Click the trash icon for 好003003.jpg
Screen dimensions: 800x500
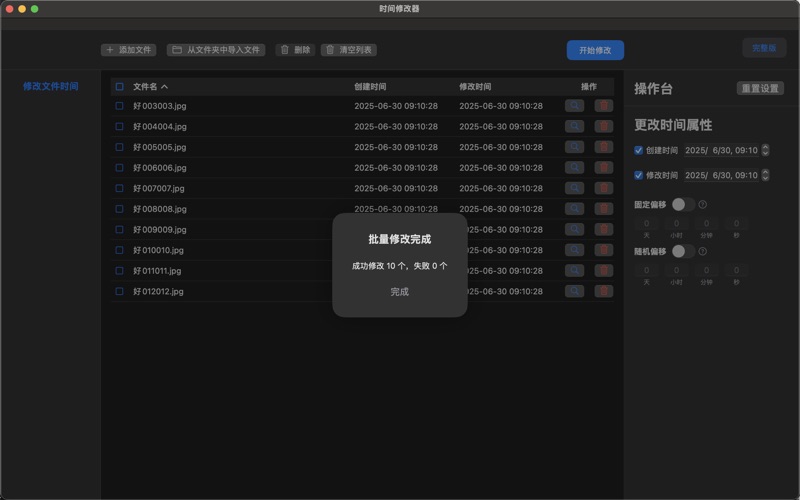pyautogui.click(x=604, y=106)
